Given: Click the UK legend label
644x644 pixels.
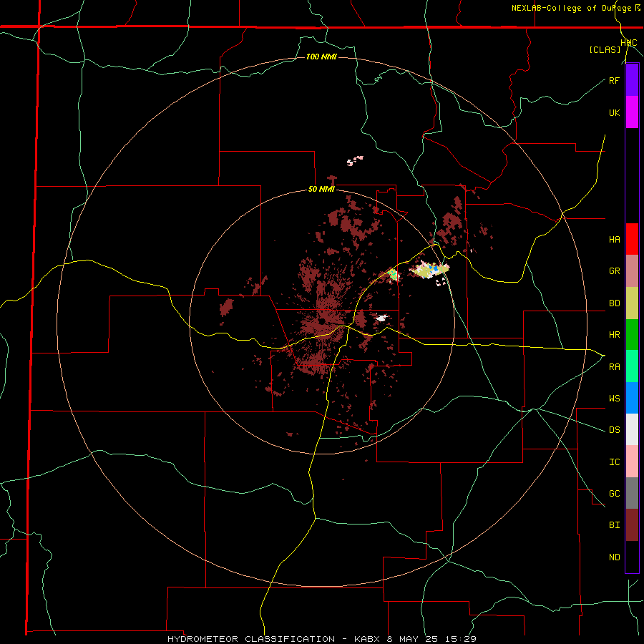Looking at the screenshot, I should pos(614,112).
